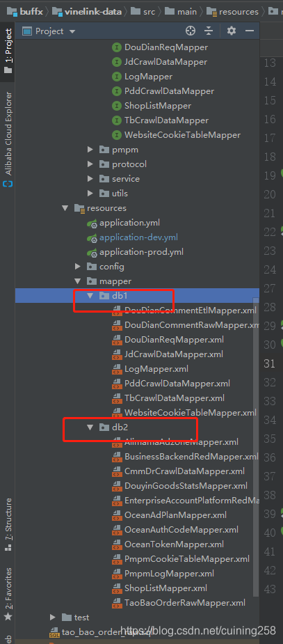Click the application-prod.yml Spring icon

pyautogui.click(x=92, y=253)
